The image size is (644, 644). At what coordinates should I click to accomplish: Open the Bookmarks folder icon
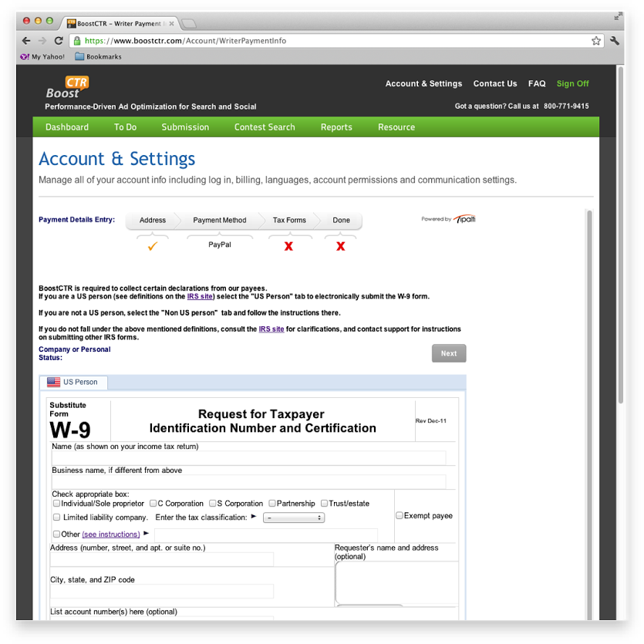[x=79, y=56]
